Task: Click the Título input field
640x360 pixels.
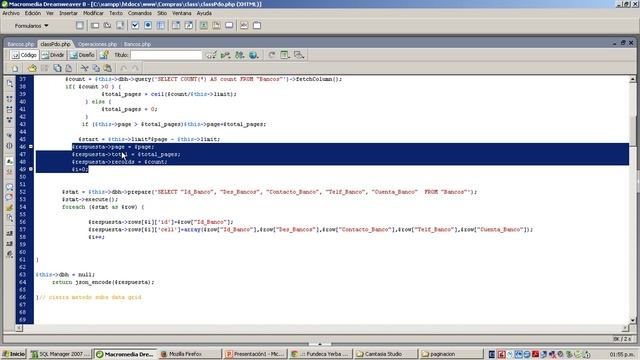Action: point(166,55)
